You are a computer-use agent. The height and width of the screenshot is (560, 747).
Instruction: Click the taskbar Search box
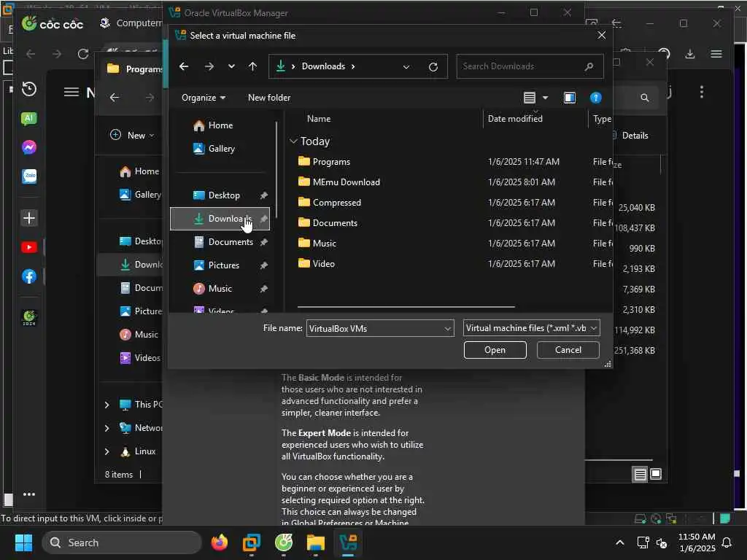(x=122, y=542)
